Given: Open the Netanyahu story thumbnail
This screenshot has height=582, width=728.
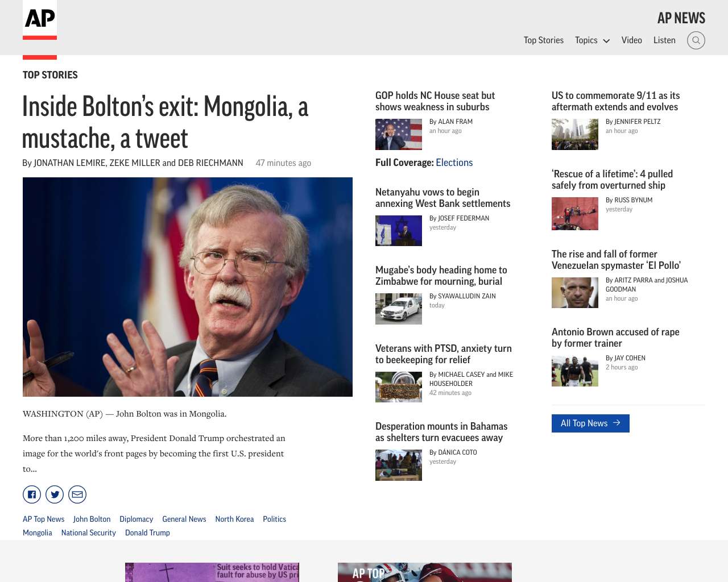Looking at the screenshot, I should point(399,231).
